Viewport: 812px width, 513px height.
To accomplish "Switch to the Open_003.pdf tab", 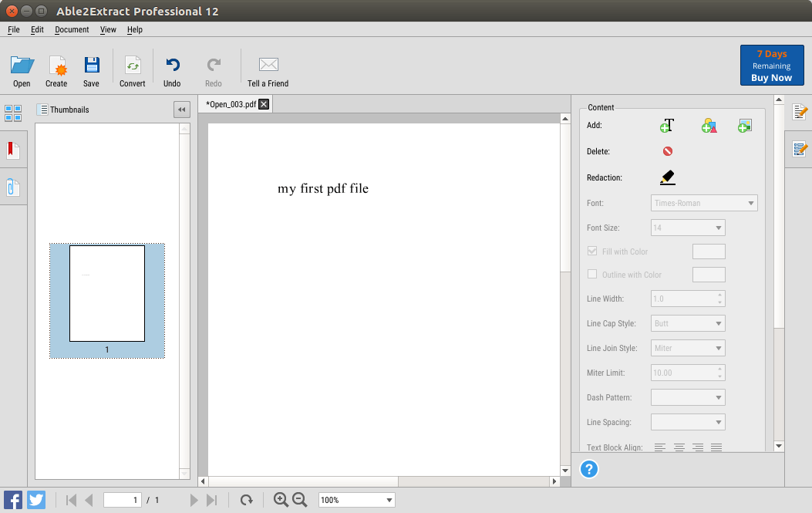I will [x=231, y=104].
